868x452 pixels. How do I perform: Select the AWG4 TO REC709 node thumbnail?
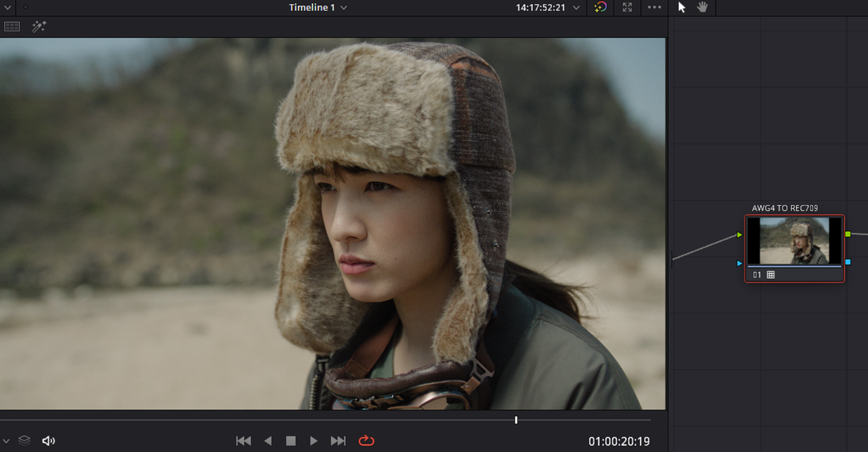795,241
